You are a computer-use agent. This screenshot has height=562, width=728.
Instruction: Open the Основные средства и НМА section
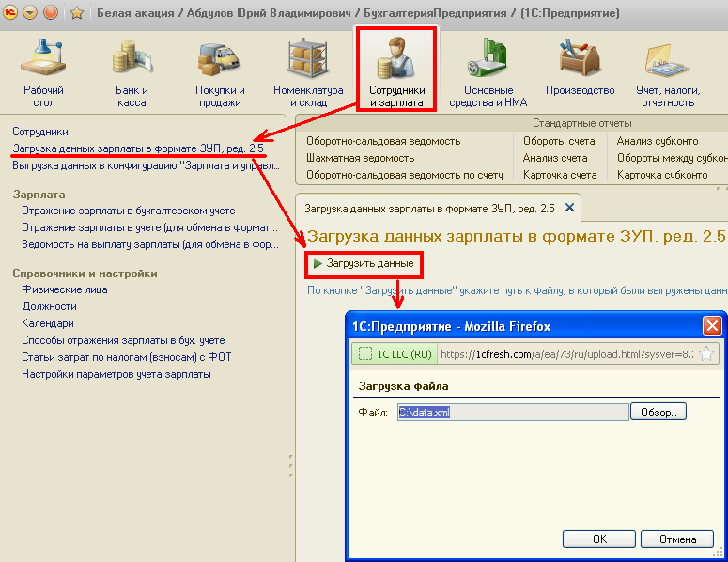pyautogui.click(x=488, y=73)
